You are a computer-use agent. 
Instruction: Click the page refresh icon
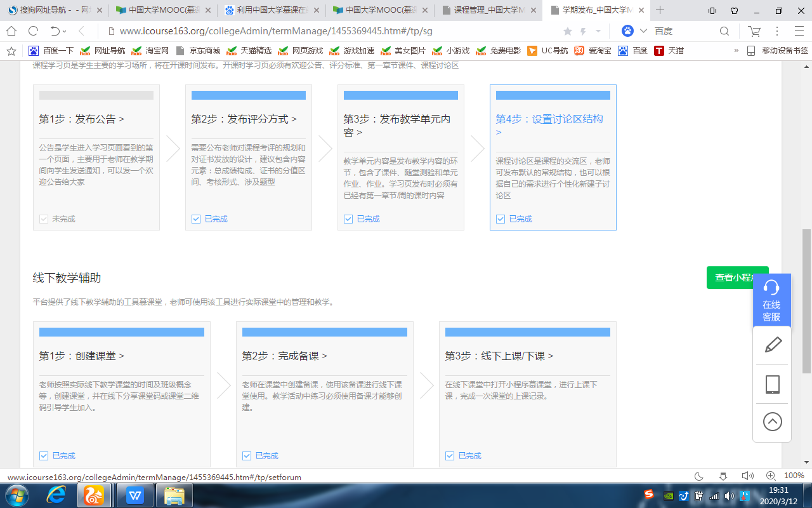33,31
